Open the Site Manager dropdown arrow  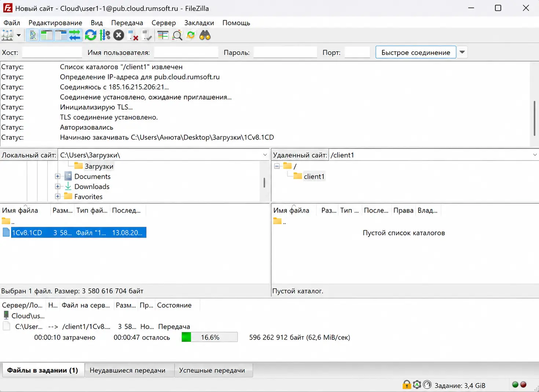click(x=18, y=36)
